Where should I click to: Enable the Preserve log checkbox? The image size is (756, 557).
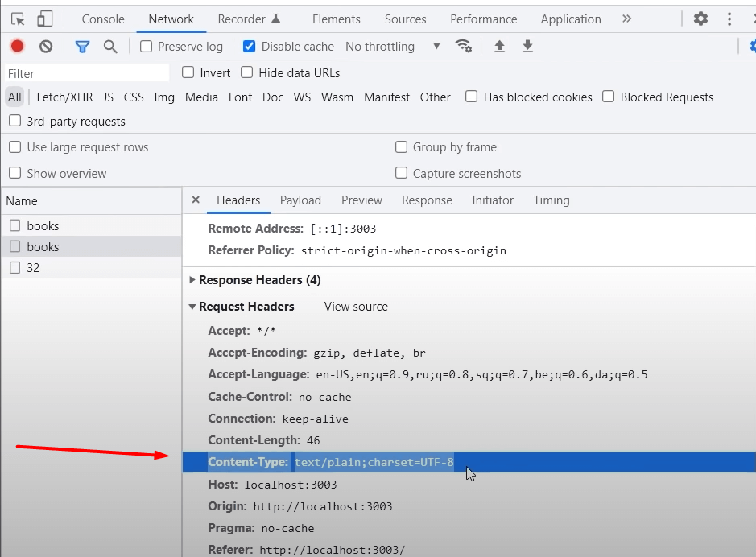tap(147, 47)
